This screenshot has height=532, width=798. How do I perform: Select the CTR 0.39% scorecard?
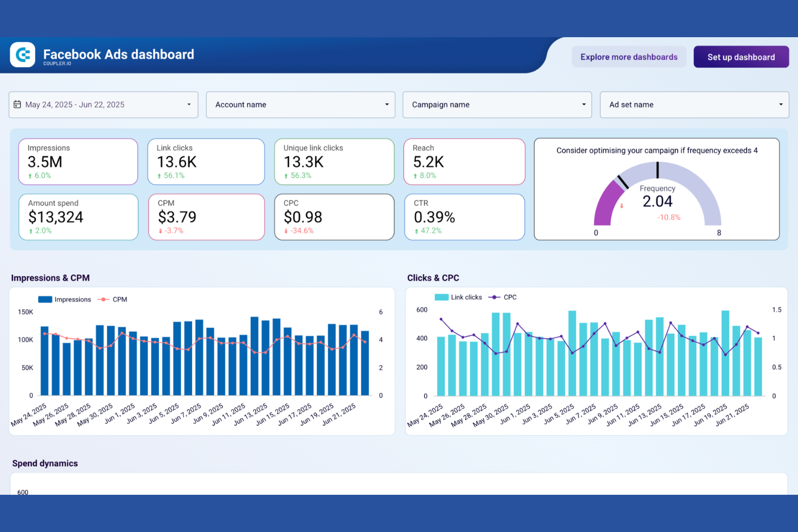[464, 217]
